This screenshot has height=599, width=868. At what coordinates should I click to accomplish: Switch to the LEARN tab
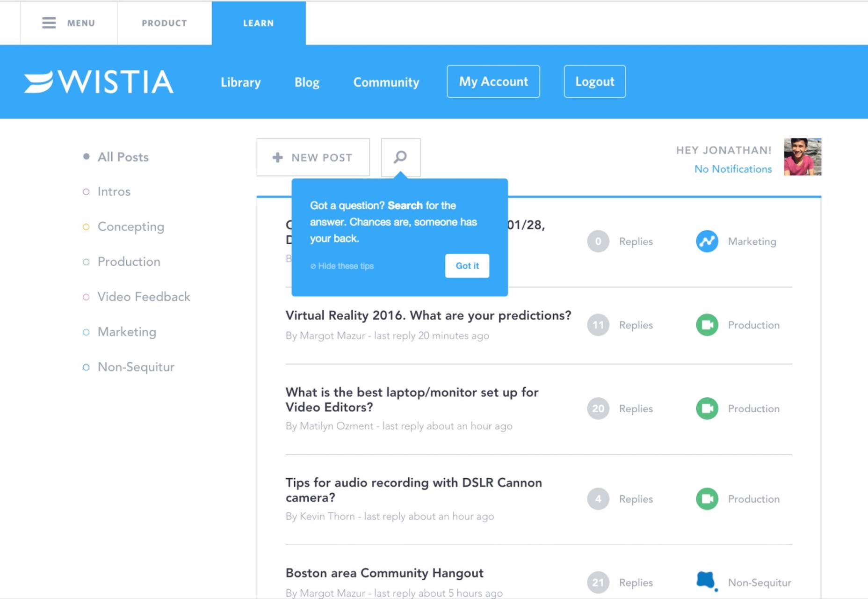click(x=259, y=23)
